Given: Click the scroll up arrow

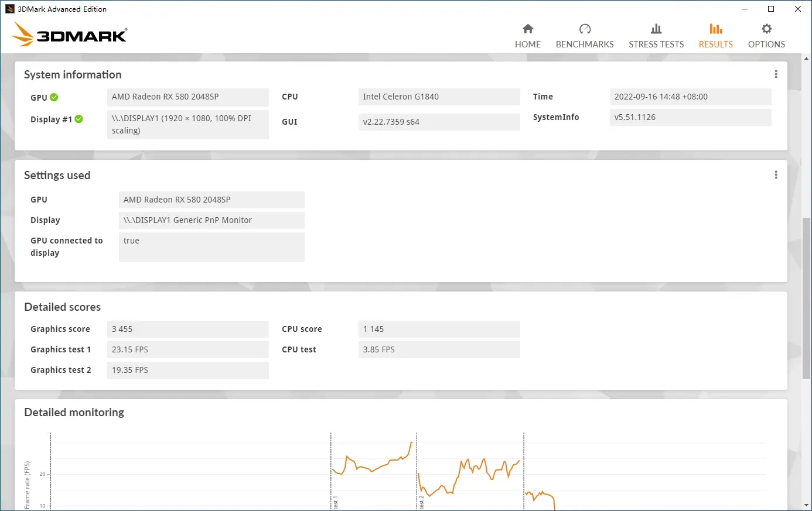Looking at the screenshot, I should coord(807,59).
